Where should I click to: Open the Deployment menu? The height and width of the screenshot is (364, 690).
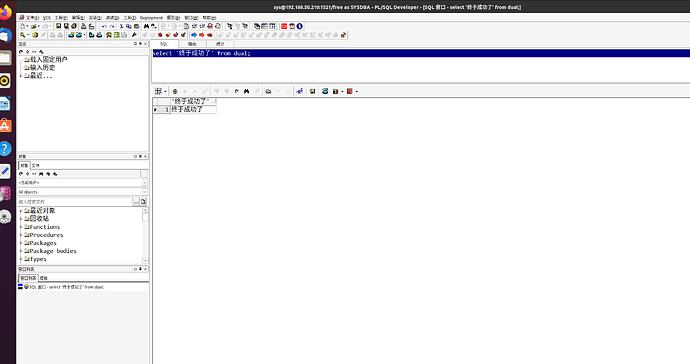(151, 18)
